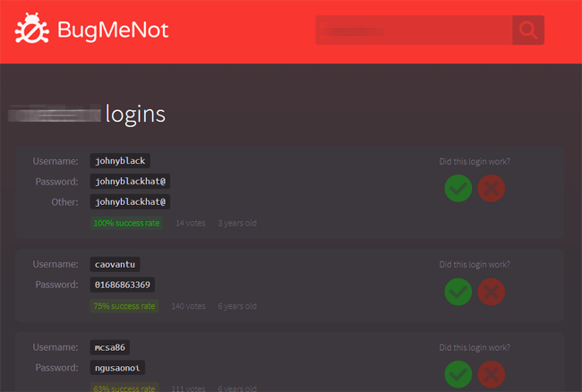
Task: Click the 140 votes text
Action: (x=188, y=306)
